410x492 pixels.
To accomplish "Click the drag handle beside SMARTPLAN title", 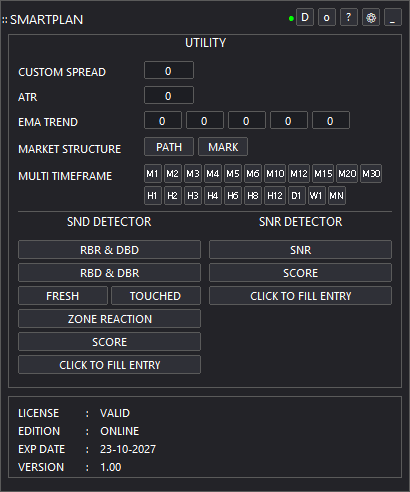I will pyautogui.click(x=5, y=20).
